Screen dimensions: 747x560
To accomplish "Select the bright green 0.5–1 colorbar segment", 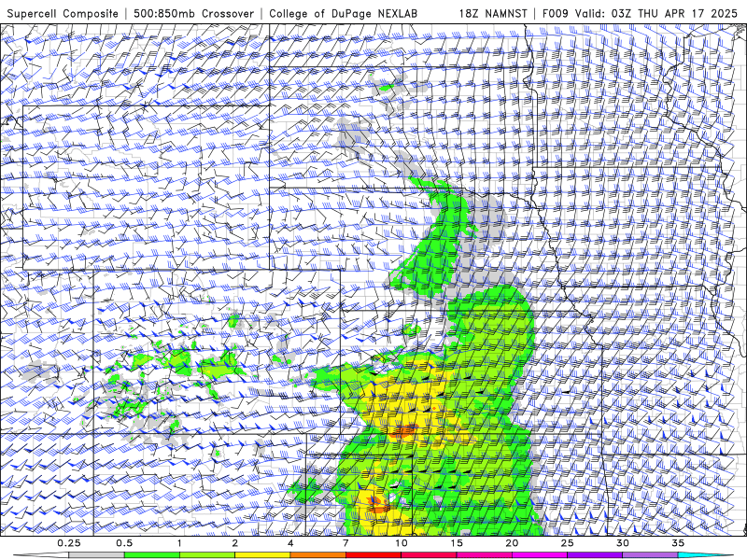I will click(x=152, y=555).
